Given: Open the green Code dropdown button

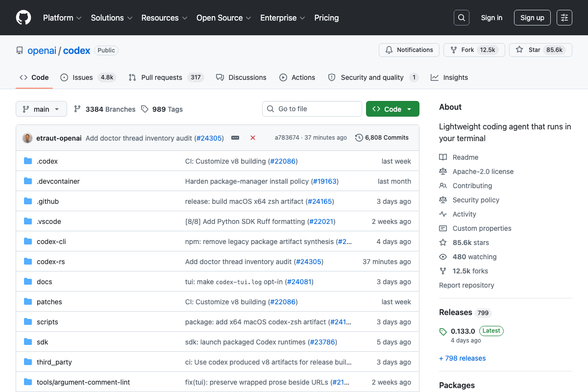Looking at the screenshot, I should tap(392, 109).
